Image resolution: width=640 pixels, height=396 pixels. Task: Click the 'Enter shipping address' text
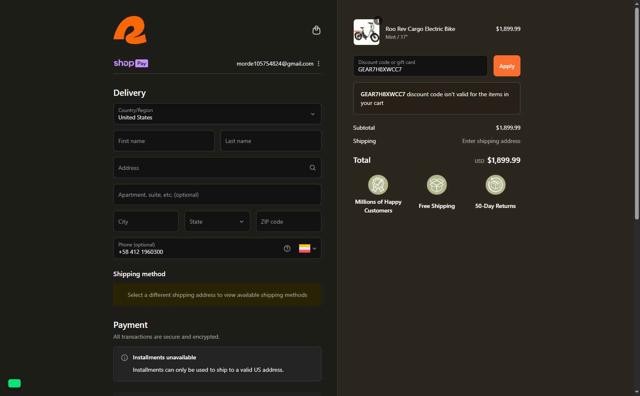(x=491, y=141)
